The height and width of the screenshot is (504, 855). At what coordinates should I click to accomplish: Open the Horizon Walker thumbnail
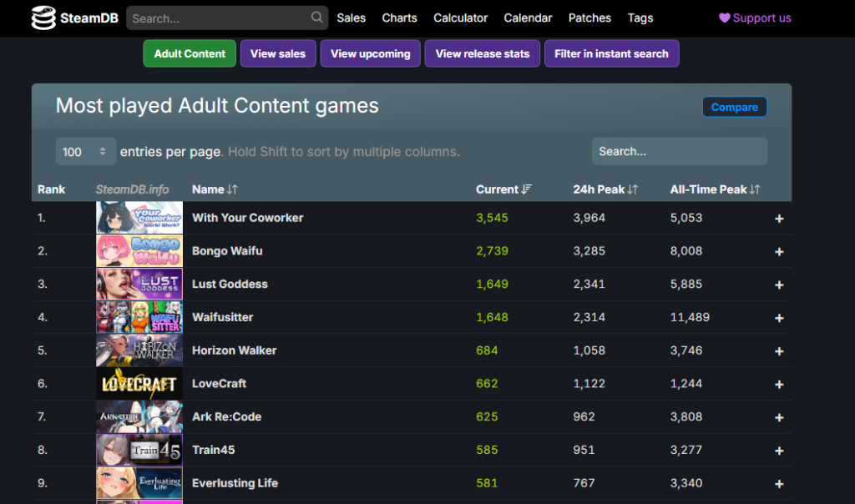click(139, 350)
